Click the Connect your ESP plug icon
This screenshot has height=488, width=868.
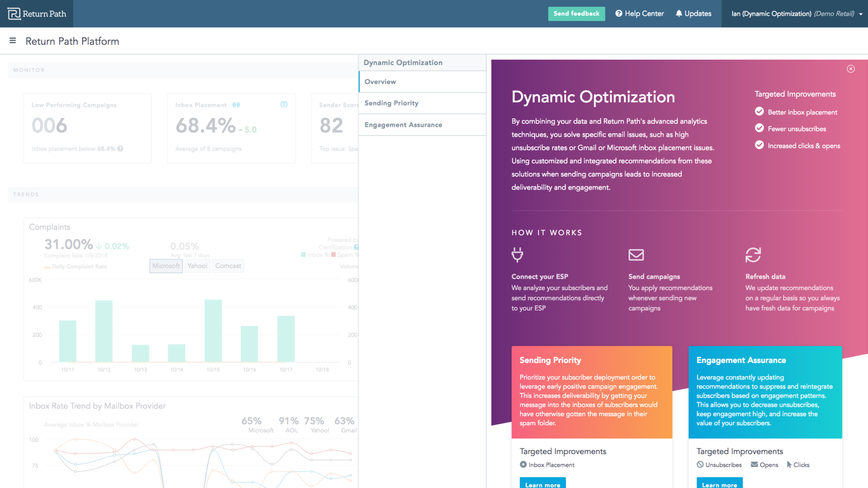click(x=517, y=255)
